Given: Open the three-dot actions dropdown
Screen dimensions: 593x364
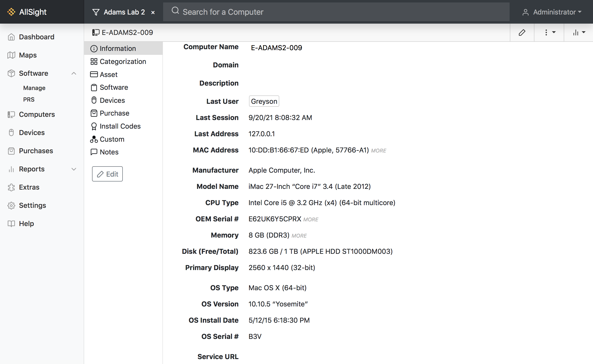Looking at the screenshot, I should 549,32.
